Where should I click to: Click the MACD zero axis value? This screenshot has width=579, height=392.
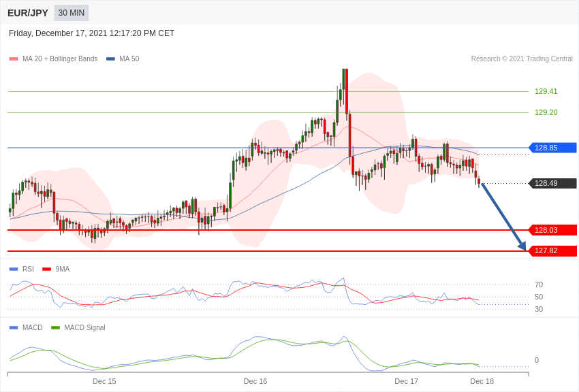point(537,360)
